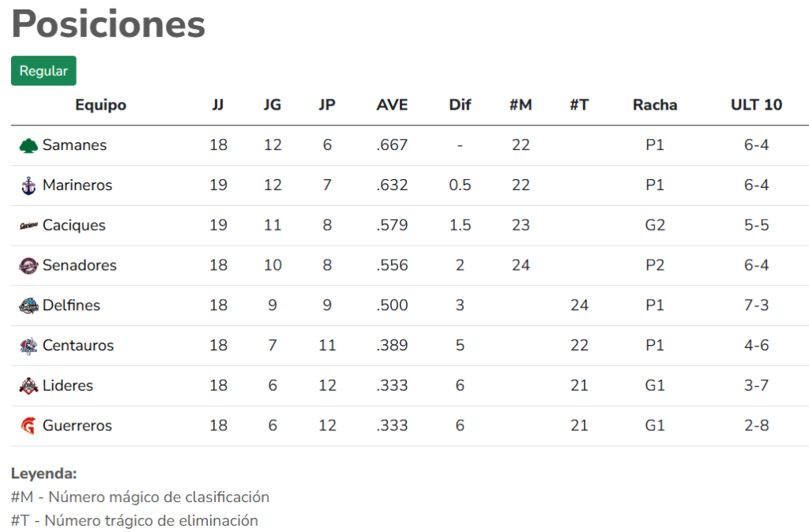Viewport: 809px width, 532px height.
Task: Click the Caciques team logo
Action: point(28,226)
